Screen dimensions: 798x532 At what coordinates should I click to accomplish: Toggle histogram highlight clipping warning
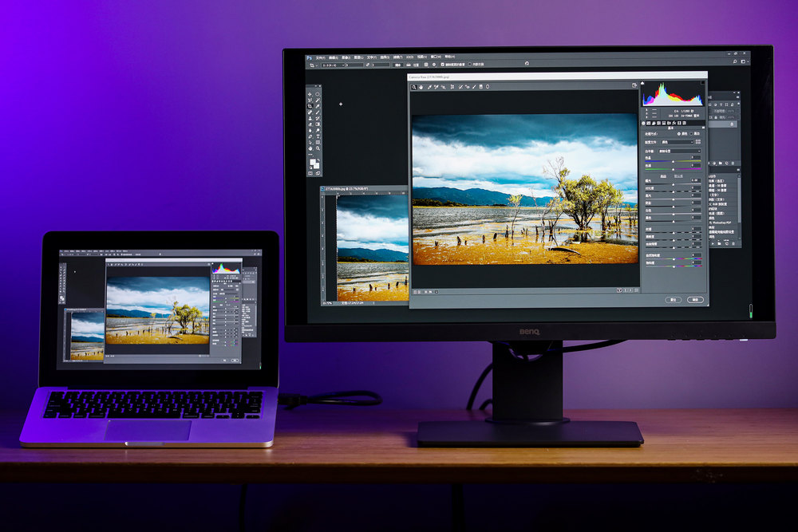[x=703, y=82]
